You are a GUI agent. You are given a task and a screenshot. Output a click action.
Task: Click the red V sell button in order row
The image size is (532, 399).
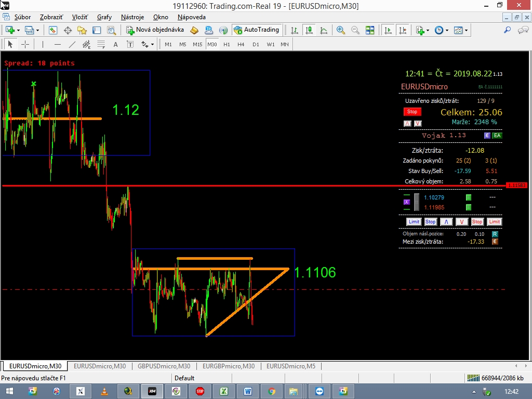461,221
